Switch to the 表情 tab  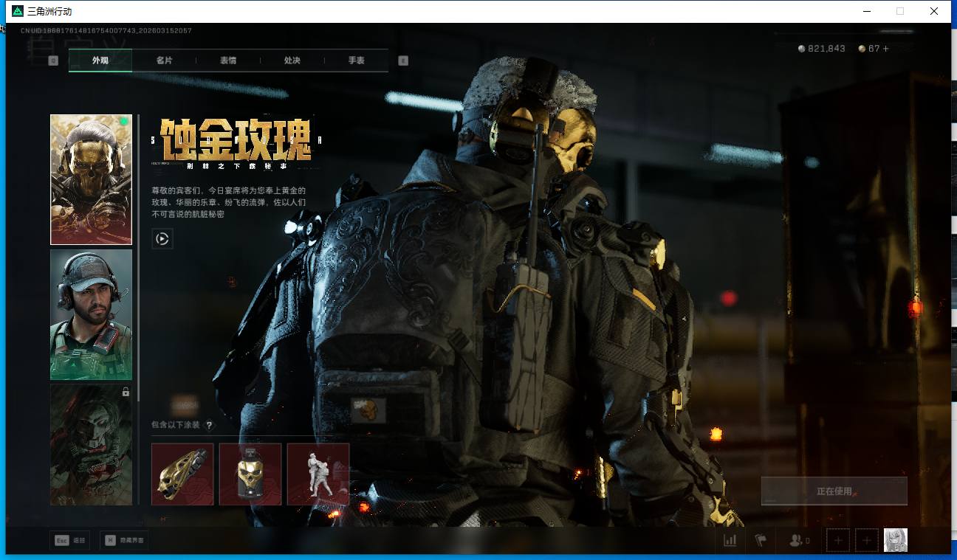pyautogui.click(x=228, y=61)
